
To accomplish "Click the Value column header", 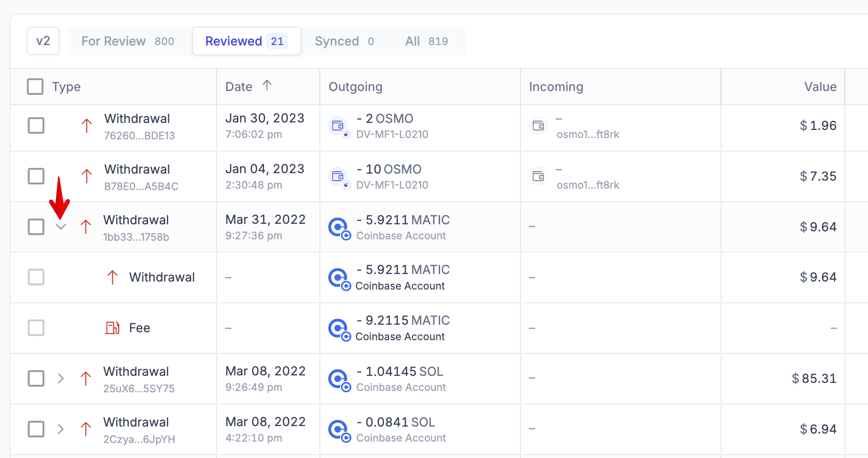I will pyautogui.click(x=820, y=87).
